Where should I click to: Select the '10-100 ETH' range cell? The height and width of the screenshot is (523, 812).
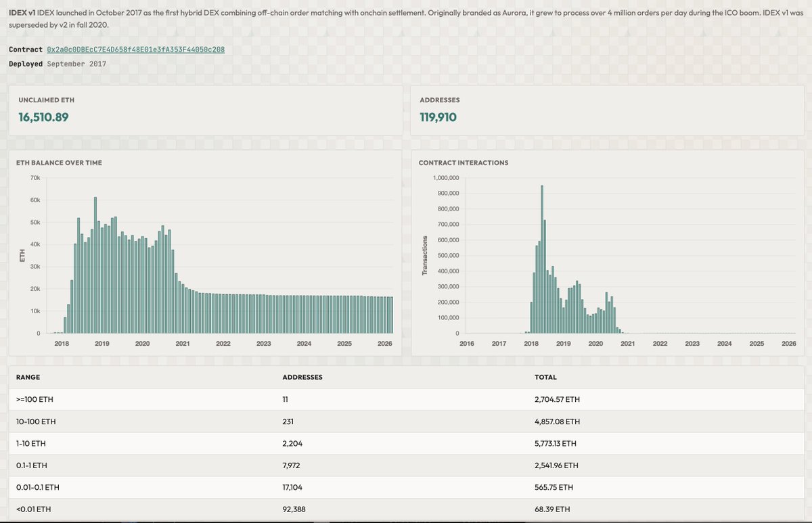pyautogui.click(x=36, y=422)
